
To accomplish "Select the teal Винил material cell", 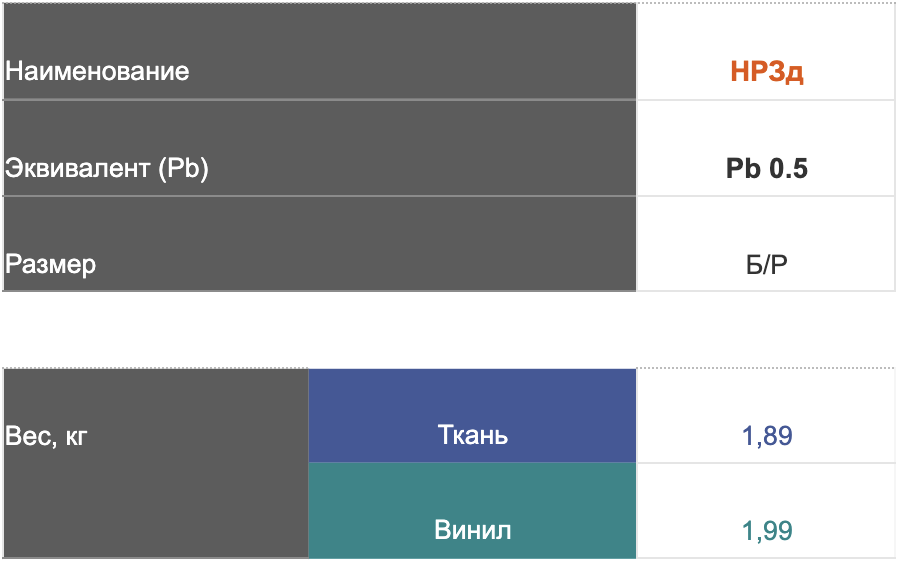I will [472, 511].
